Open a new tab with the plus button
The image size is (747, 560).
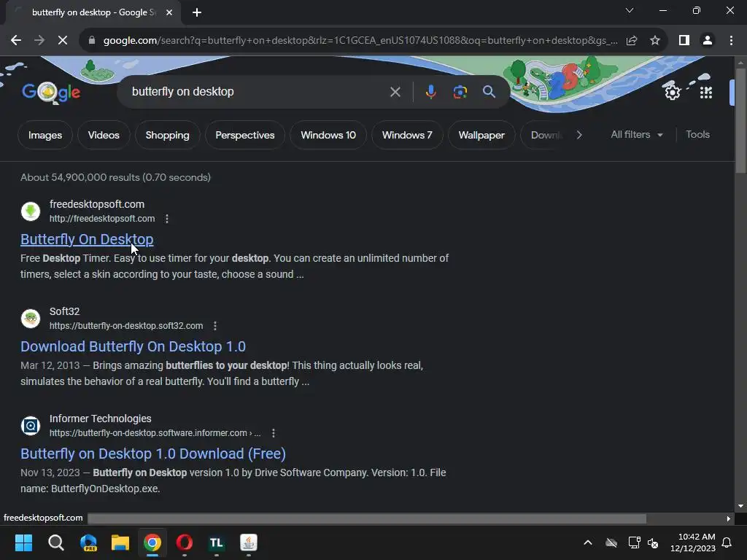(x=197, y=12)
